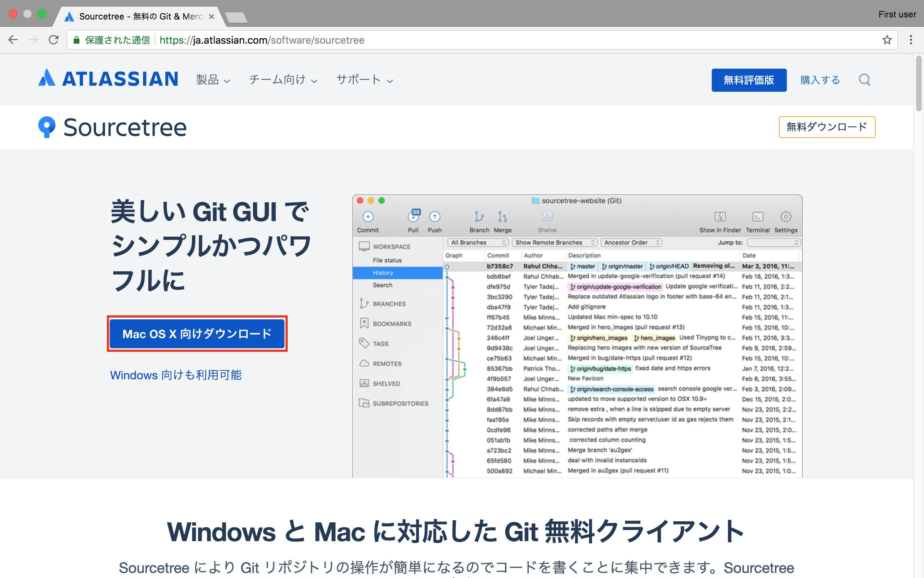Image resolution: width=924 pixels, height=578 pixels.
Task: Select History in the preview sidebar
Action: (x=397, y=272)
